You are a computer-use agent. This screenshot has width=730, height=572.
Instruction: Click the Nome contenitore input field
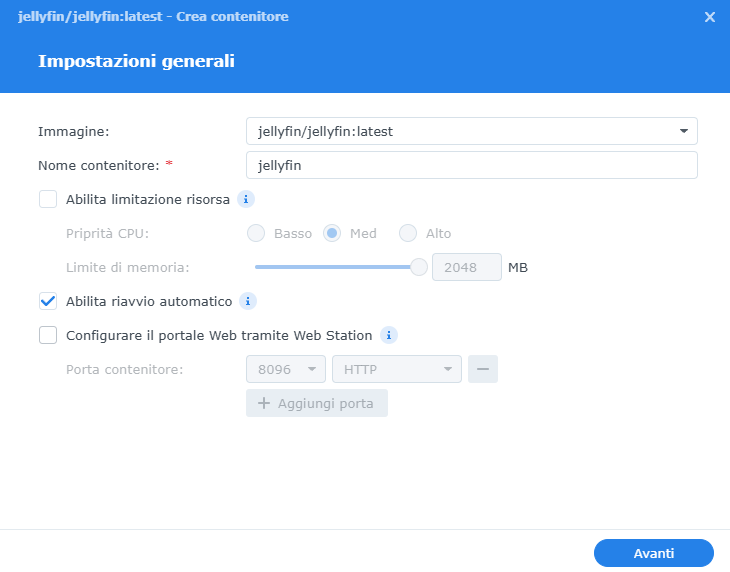[472, 165]
